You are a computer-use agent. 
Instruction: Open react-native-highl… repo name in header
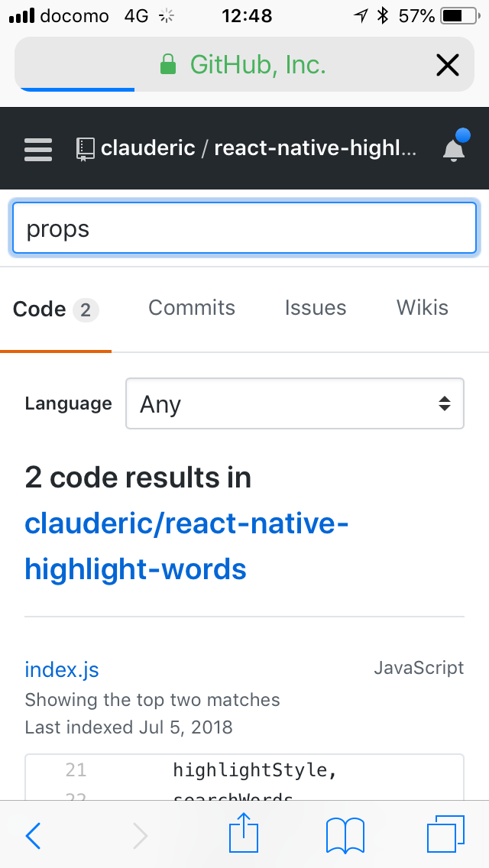click(315, 148)
